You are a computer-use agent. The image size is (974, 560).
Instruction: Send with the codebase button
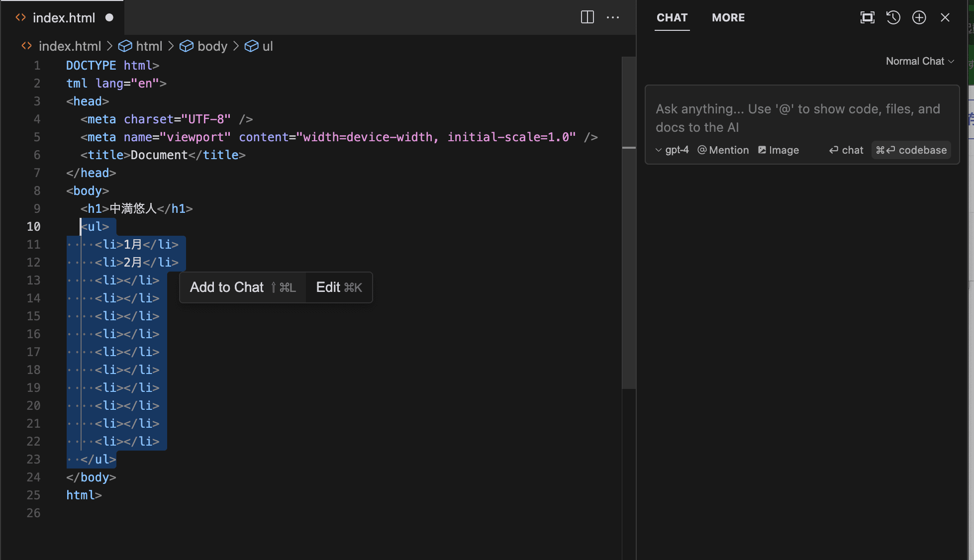pos(911,150)
